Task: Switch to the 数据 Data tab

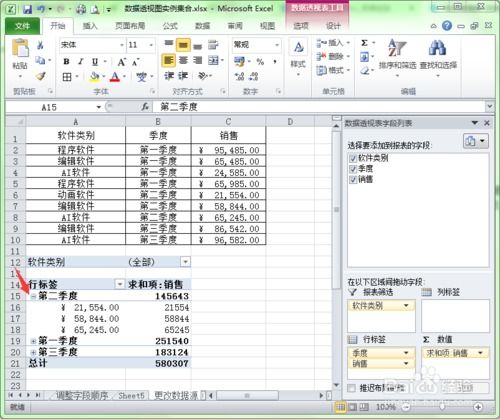Action: pos(203,26)
